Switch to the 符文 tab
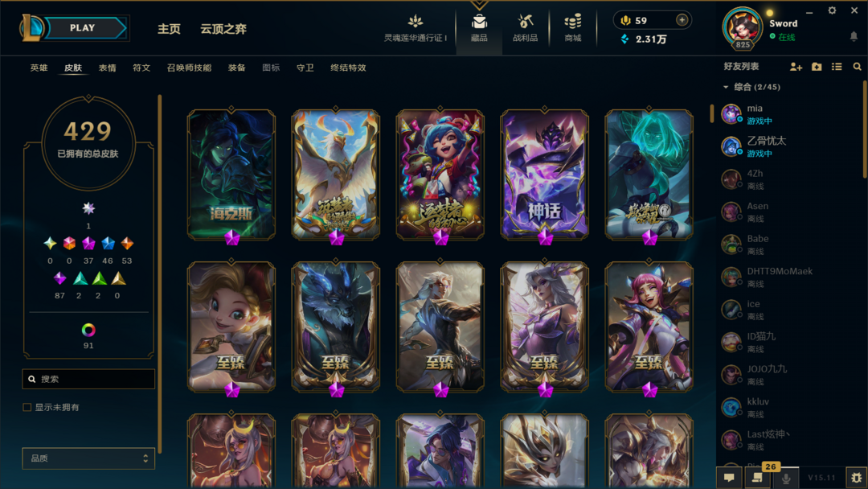868x489 pixels. tap(141, 68)
